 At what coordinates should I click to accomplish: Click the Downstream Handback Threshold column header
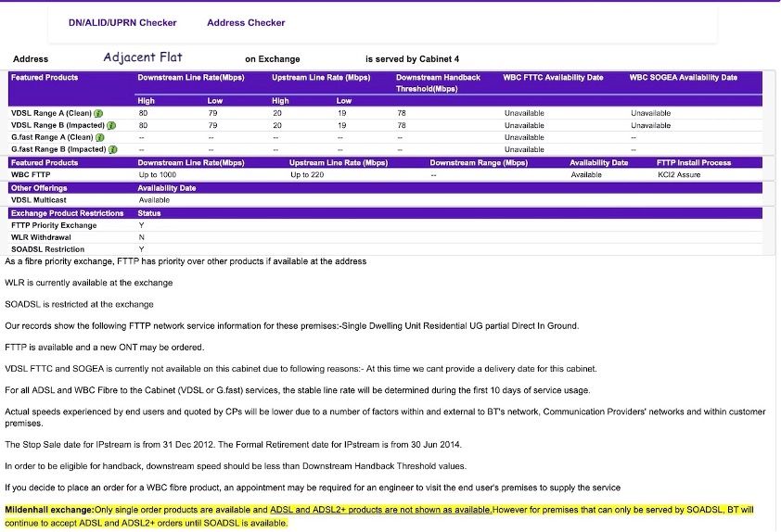click(438, 82)
